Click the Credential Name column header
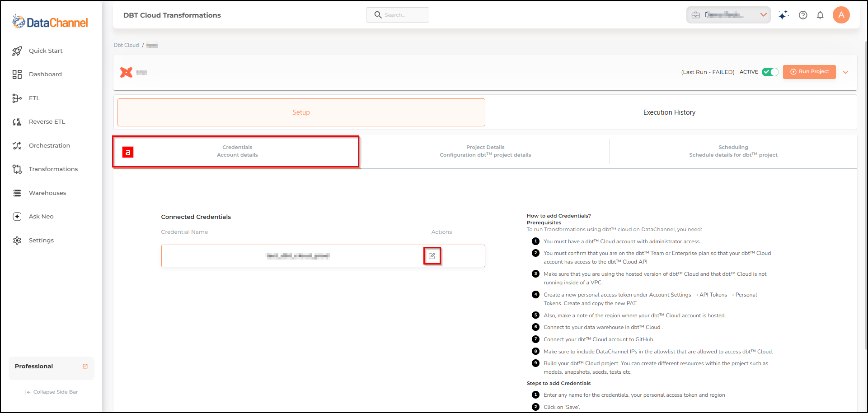 tap(184, 232)
